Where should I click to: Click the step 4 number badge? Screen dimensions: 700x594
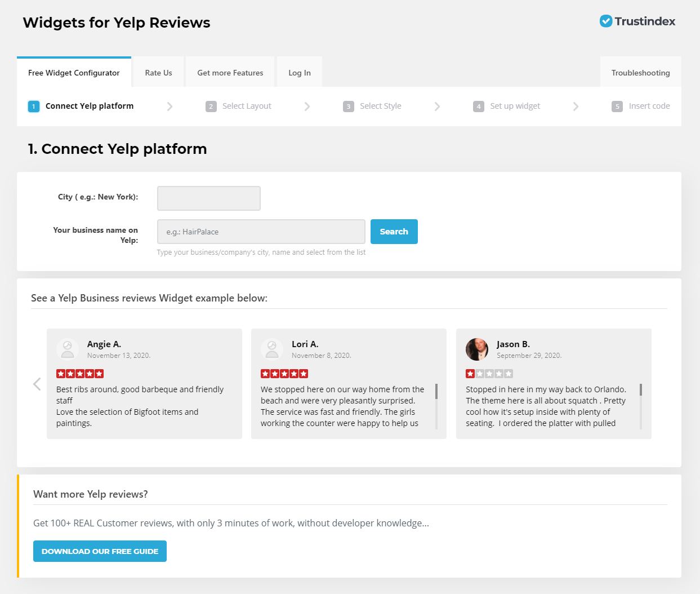479,107
